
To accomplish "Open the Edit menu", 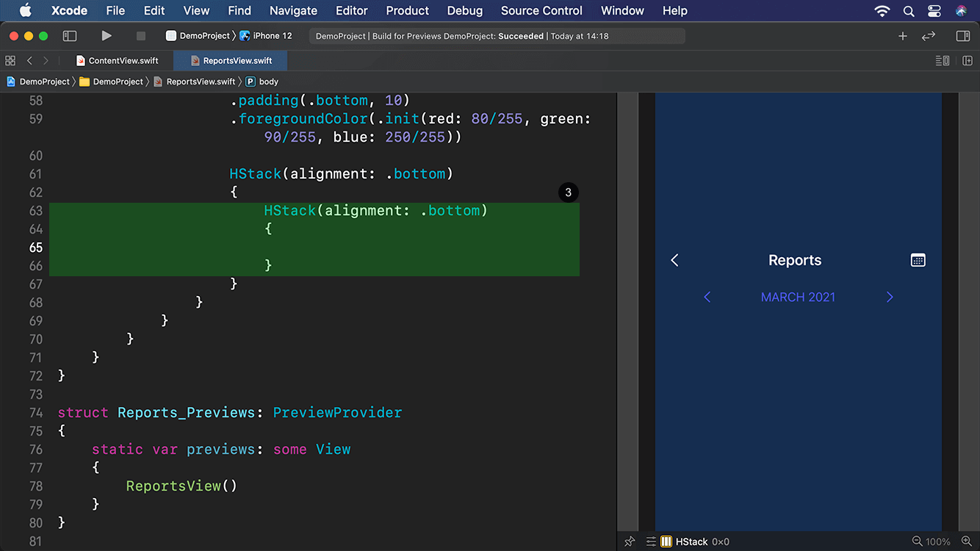I will point(154,10).
